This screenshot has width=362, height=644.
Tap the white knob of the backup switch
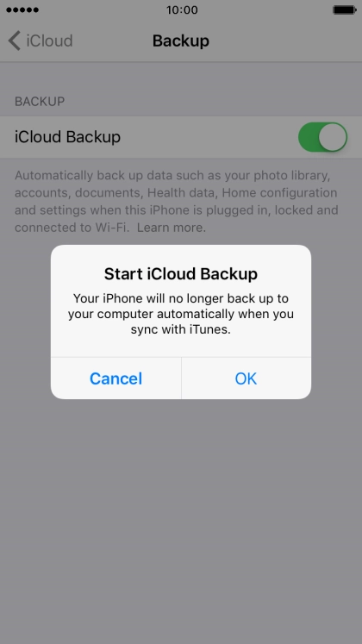[333, 137]
